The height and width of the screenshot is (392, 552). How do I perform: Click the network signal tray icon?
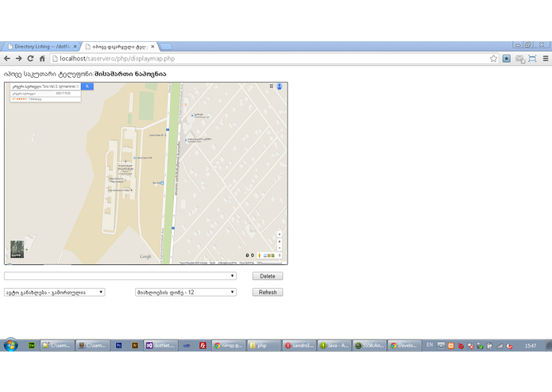tap(500, 346)
